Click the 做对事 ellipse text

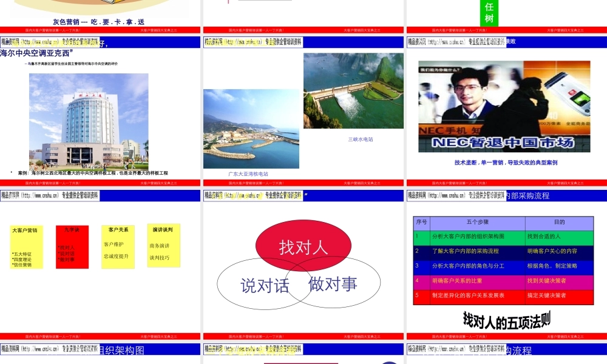tap(333, 284)
